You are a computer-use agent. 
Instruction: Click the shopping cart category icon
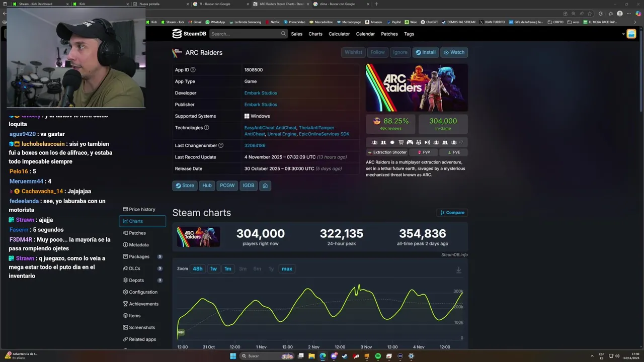pyautogui.click(x=401, y=142)
